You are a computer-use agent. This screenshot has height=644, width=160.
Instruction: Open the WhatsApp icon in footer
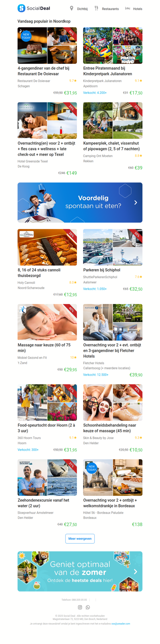coord(88,607)
